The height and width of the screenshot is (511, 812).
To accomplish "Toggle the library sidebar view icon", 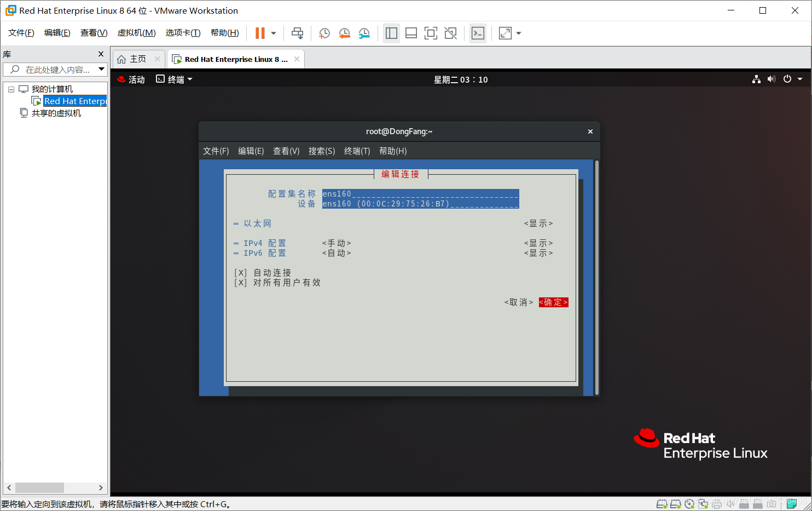I will pyautogui.click(x=391, y=33).
